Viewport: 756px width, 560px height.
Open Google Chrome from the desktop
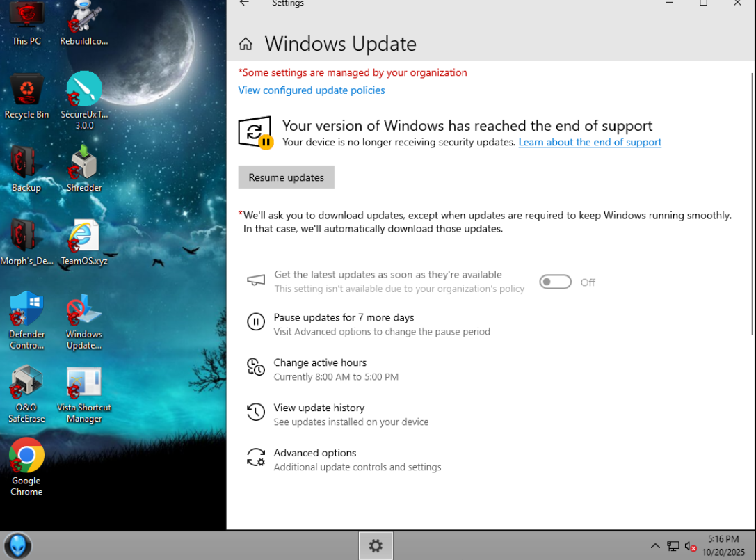(x=26, y=467)
